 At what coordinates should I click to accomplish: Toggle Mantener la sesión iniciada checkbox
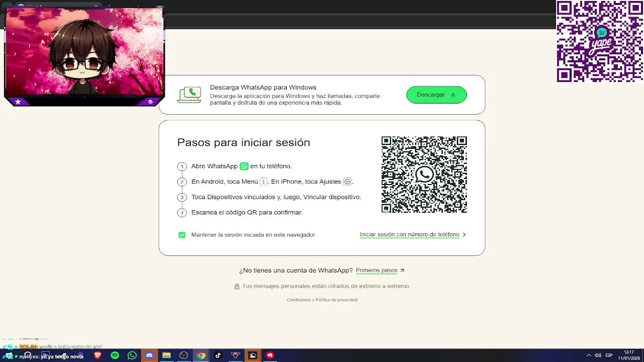182,235
